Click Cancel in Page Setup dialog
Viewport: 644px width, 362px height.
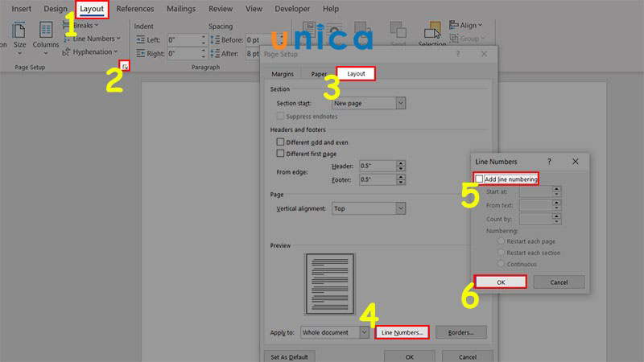pos(468,356)
